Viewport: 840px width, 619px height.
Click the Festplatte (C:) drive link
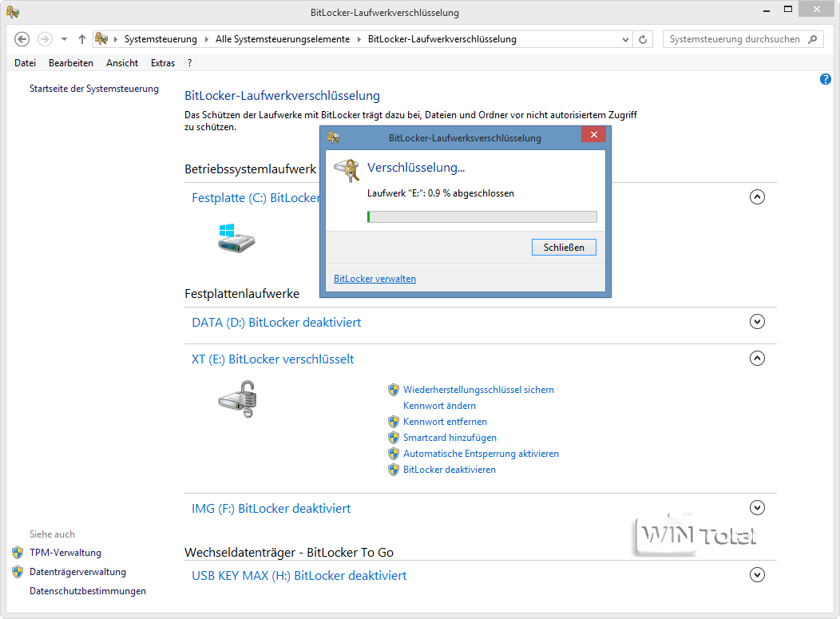[256, 198]
